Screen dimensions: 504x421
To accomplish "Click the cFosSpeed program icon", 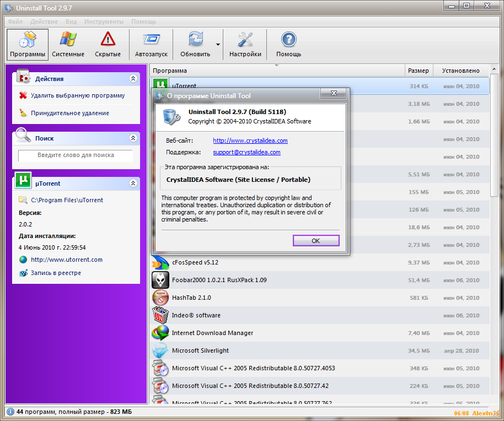I will click(160, 263).
